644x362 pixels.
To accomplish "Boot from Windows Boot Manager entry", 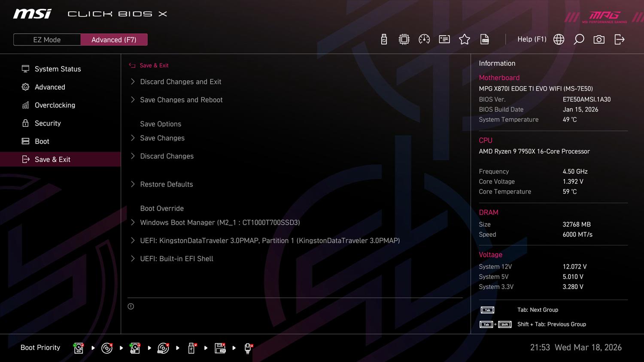I will (220, 222).
